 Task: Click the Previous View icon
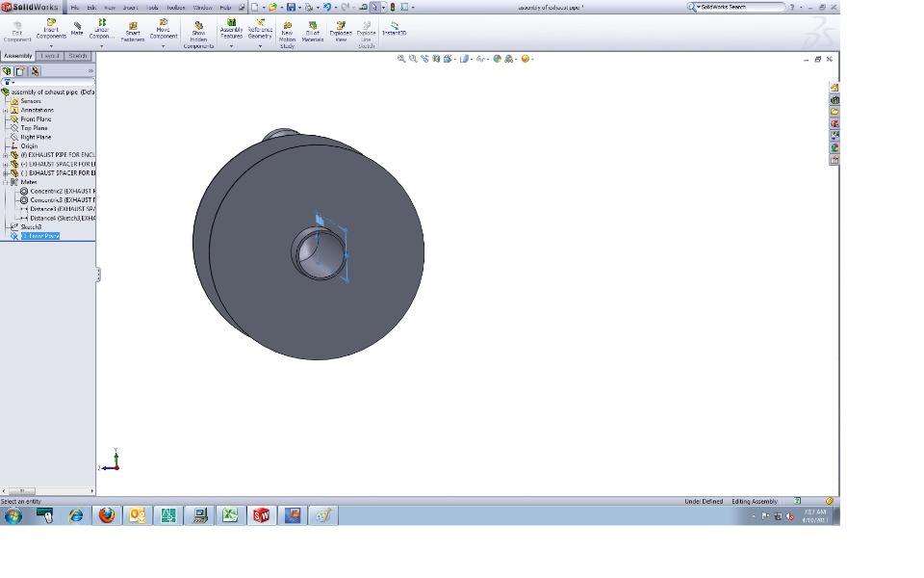[424, 59]
